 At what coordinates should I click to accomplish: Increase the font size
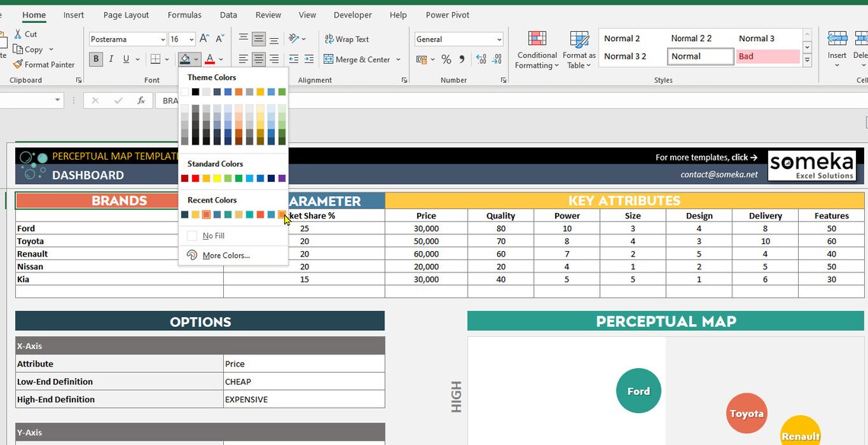[203, 37]
